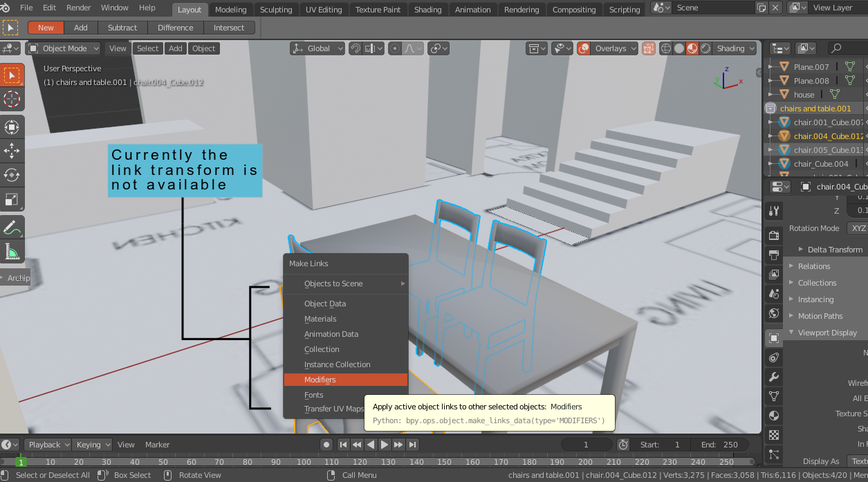Select the Measure tool
Screen dimensions: 868x482
tap(12, 251)
